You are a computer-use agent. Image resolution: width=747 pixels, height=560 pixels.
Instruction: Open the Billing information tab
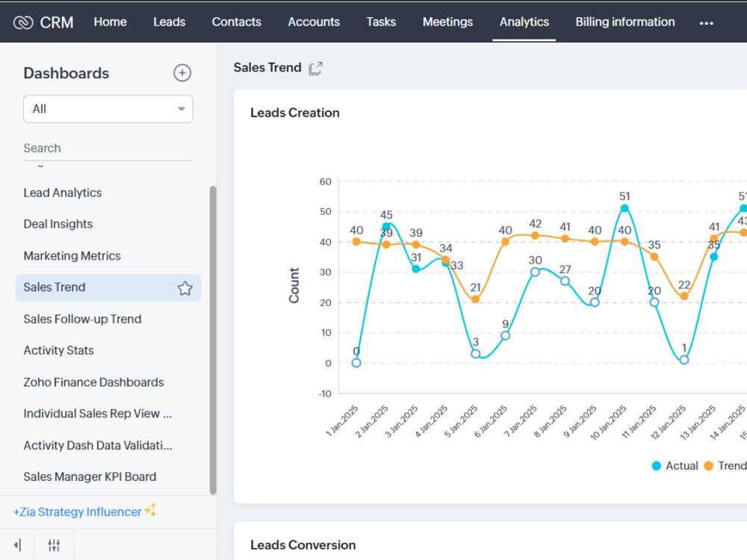click(624, 22)
